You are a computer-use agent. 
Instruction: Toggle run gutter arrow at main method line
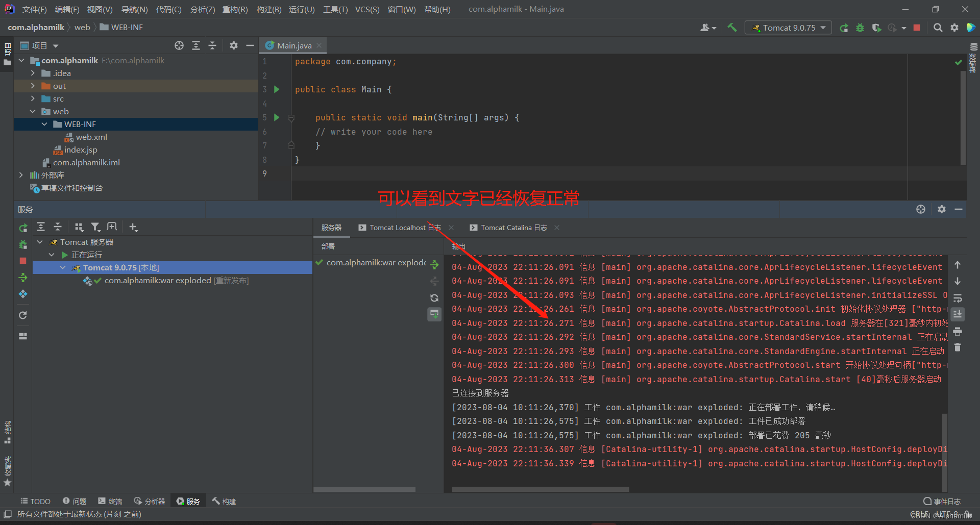point(277,117)
